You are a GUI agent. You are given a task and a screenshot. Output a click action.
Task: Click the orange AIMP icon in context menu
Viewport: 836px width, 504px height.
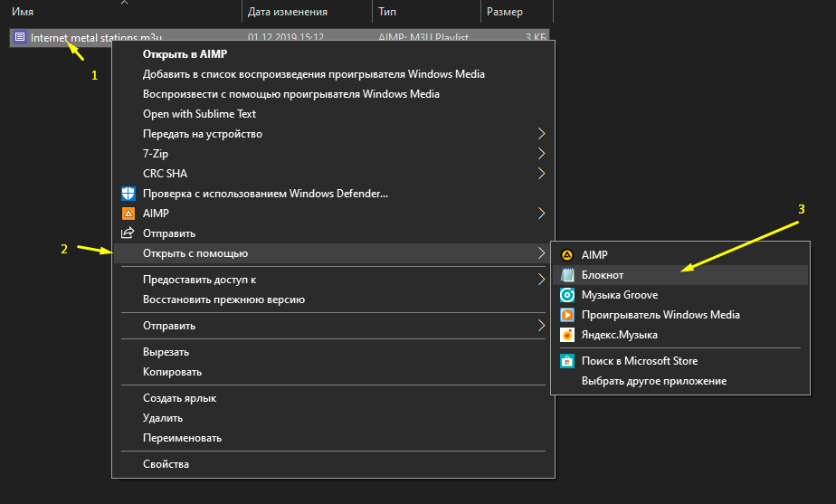tap(128, 214)
